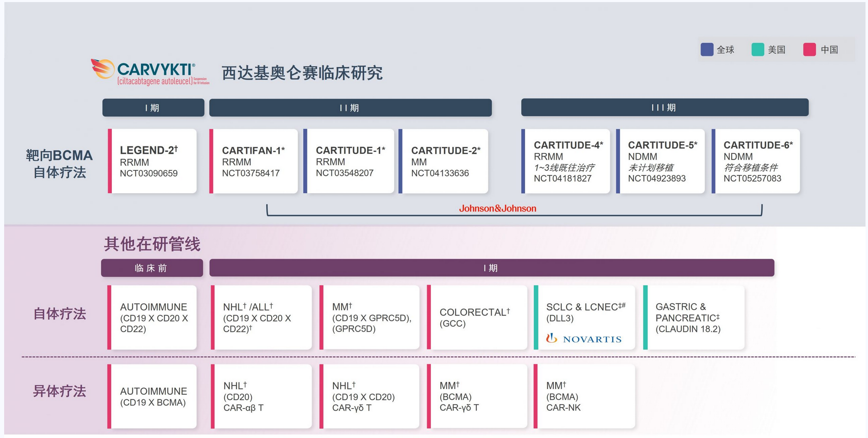This screenshot has width=868, height=438.
Task: Select the NHL (CD19 X CD20) CAR-γδ T card
Action: [x=370, y=396]
